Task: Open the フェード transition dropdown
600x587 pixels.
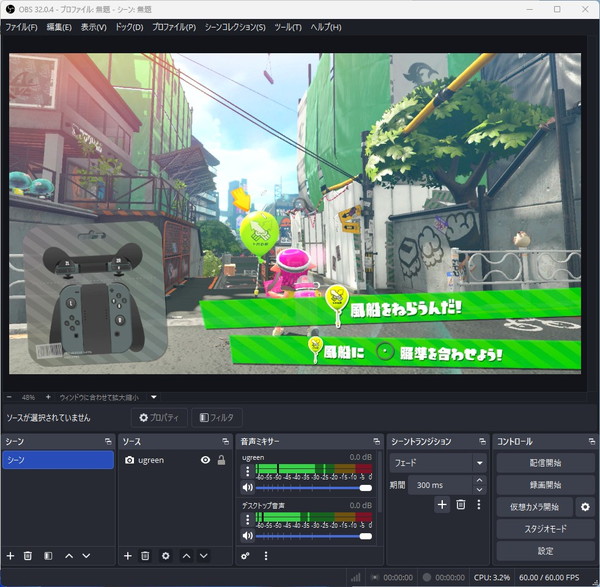Action: click(x=438, y=463)
